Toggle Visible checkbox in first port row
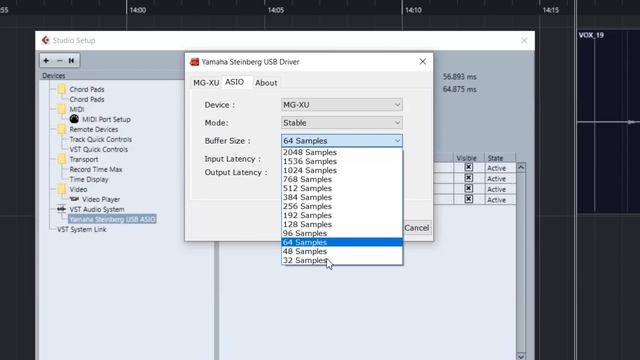This screenshot has height=360, width=640. (x=468, y=167)
